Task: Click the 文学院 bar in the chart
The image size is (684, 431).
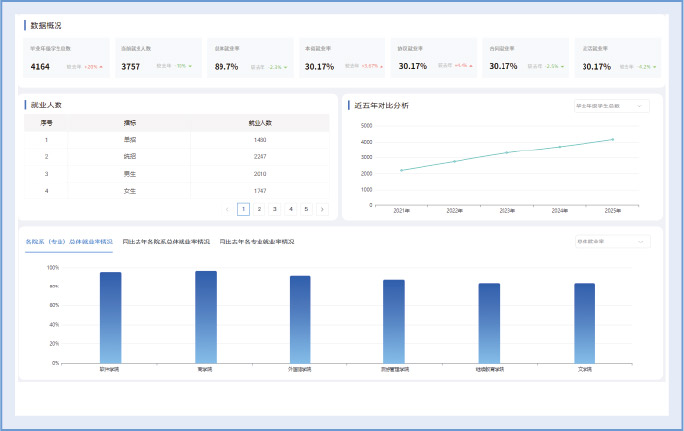Action: 584,323
